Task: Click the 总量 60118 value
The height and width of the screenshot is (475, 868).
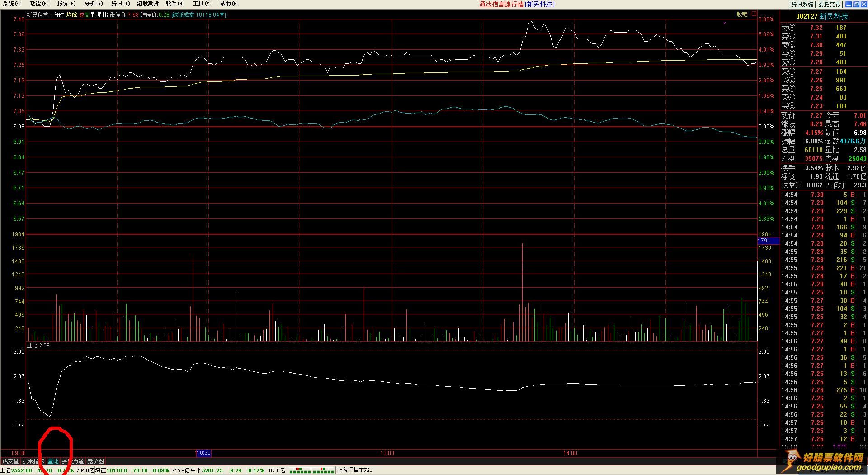Action: (x=814, y=150)
